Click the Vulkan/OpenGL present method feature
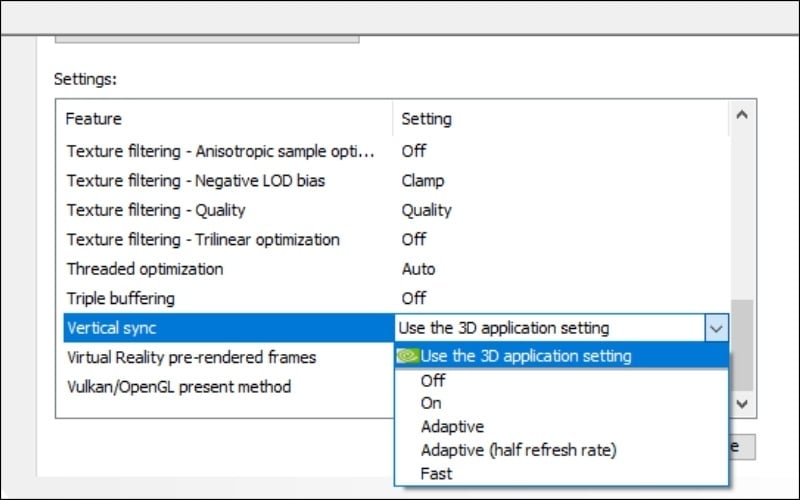The height and width of the screenshot is (500, 800). click(x=178, y=386)
